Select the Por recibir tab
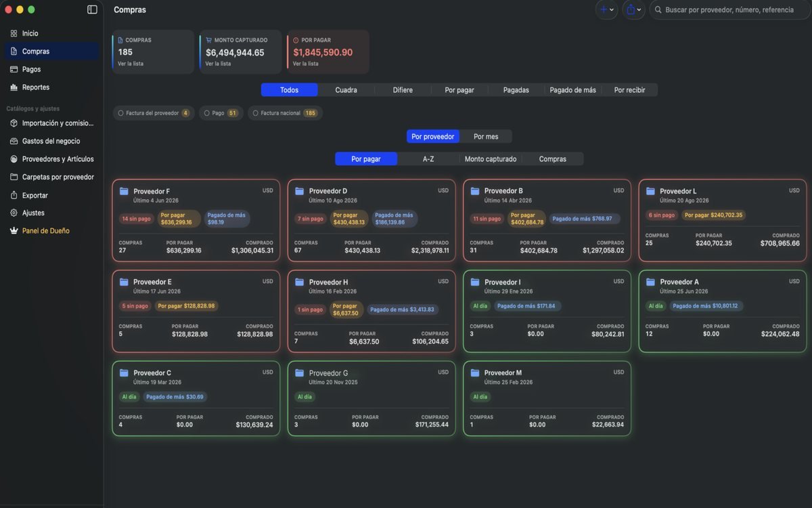The width and height of the screenshot is (812, 508). (629, 90)
